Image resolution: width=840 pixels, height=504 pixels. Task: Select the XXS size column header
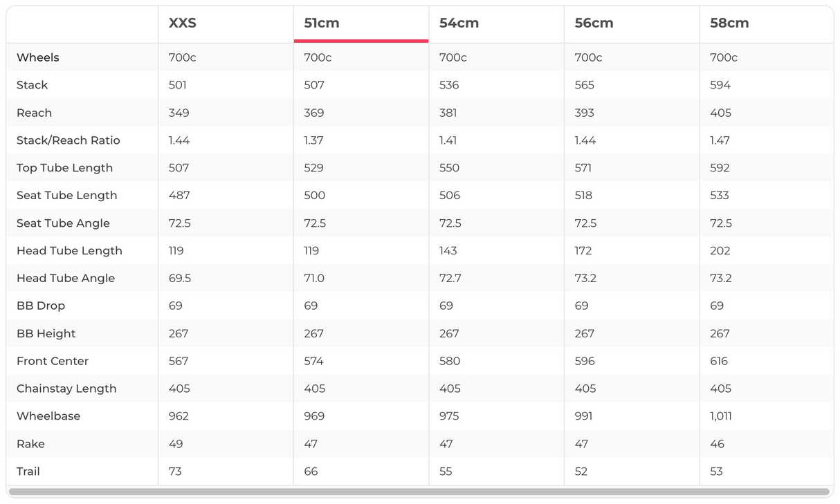click(x=183, y=23)
